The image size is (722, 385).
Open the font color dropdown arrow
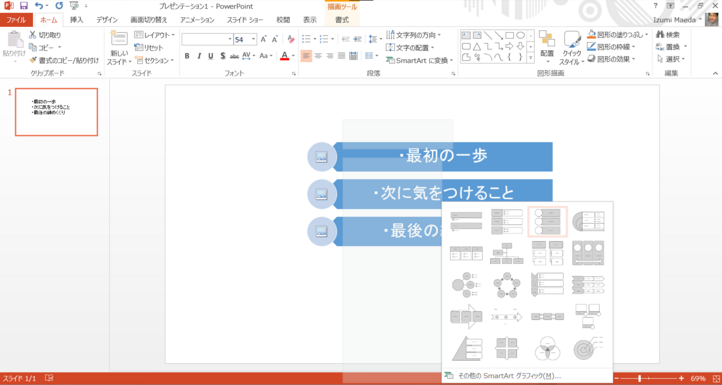[x=293, y=56]
